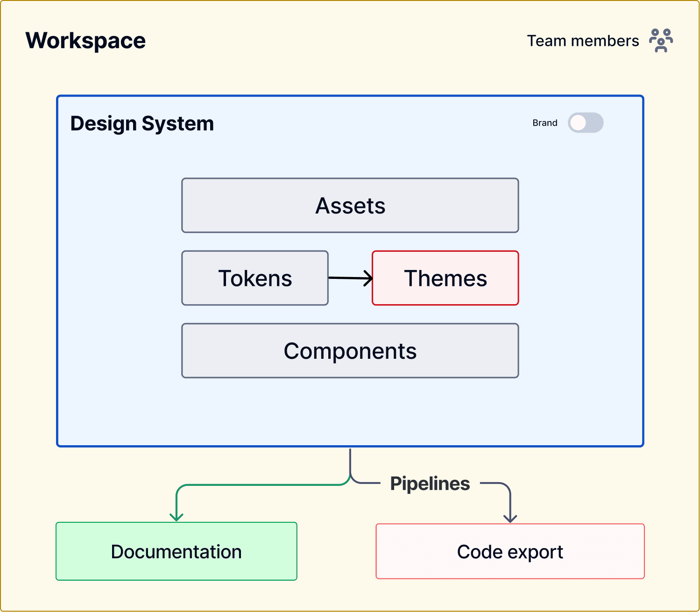
Task: Click the green arrowhead above Documentation
Action: pyautogui.click(x=177, y=516)
